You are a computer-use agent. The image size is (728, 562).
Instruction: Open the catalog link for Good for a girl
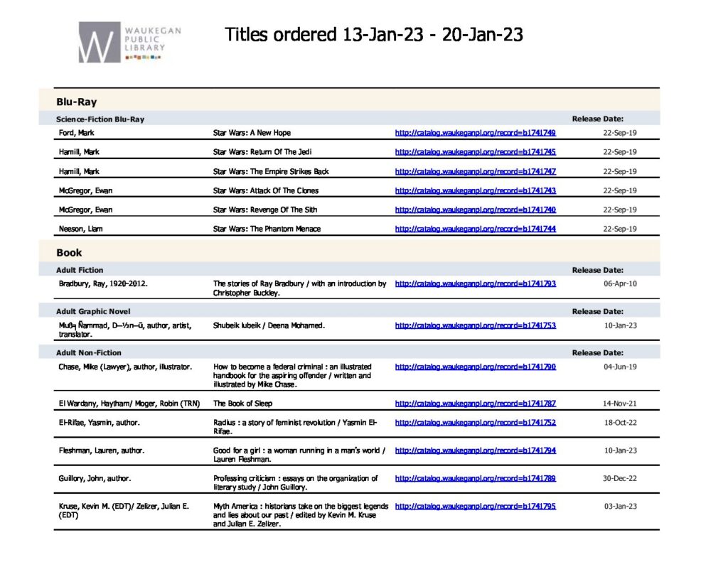click(475, 450)
